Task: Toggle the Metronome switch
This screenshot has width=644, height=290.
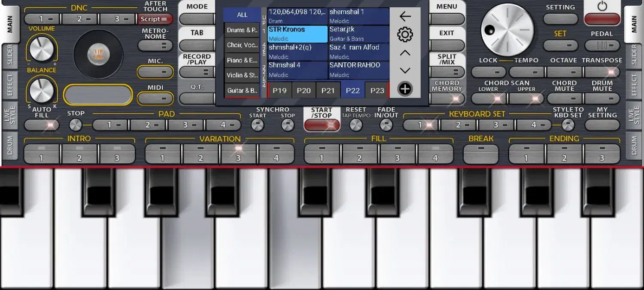Action: 155,46
